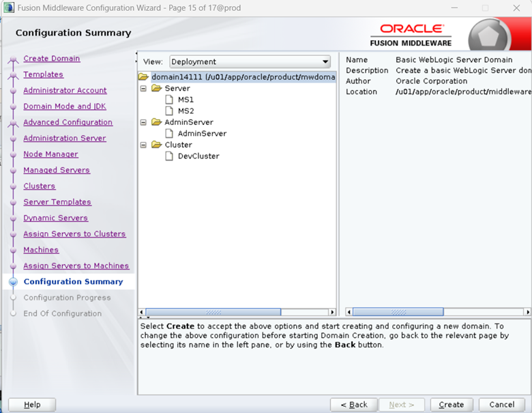Image resolution: width=532 pixels, height=413 pixels.
Task: Open Domain Mode and JDK step
Action: click(65, 106)
